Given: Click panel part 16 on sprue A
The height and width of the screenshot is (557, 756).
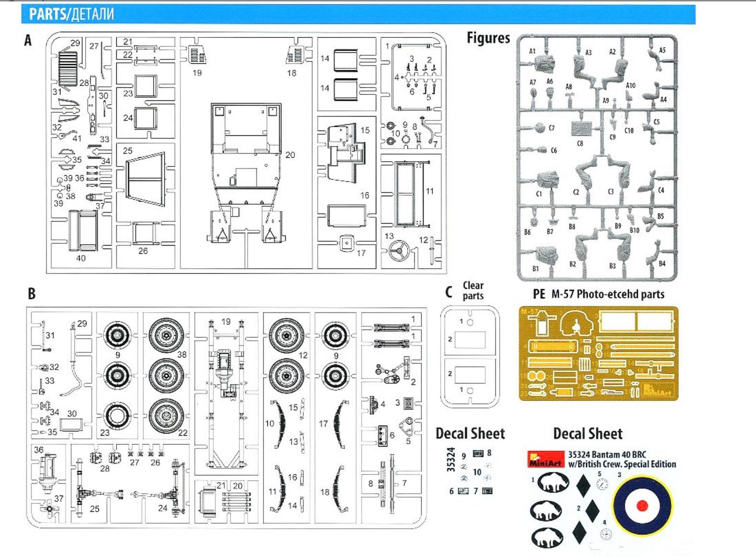Looking at the screenshot, I should pyautogui.click(x=347, y=215).
